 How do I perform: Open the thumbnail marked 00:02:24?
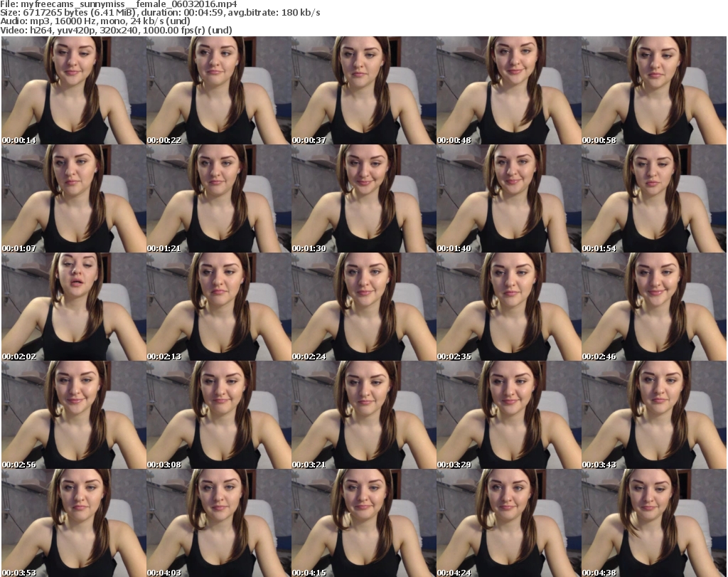coord(363,307)
